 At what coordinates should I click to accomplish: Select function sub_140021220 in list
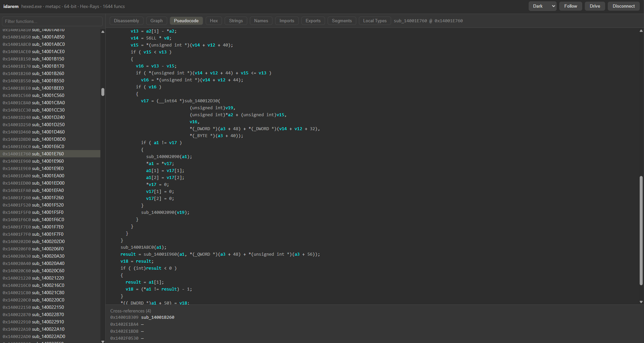point(50,278)
